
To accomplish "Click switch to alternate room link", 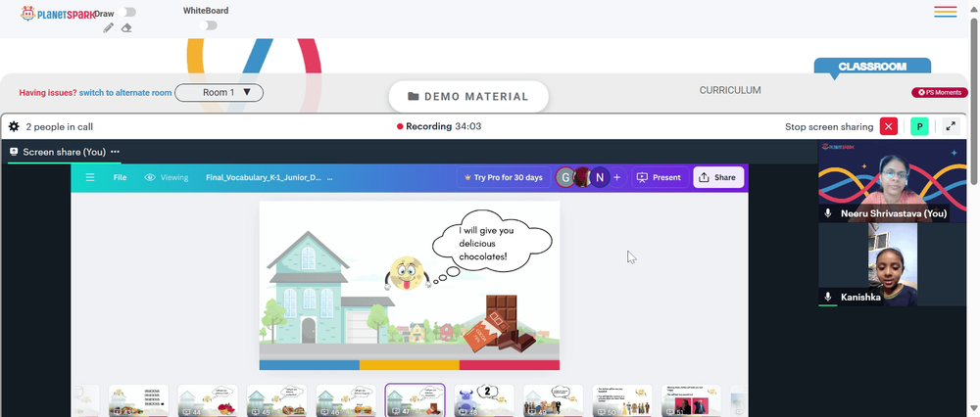I will (x=125, y=92).
